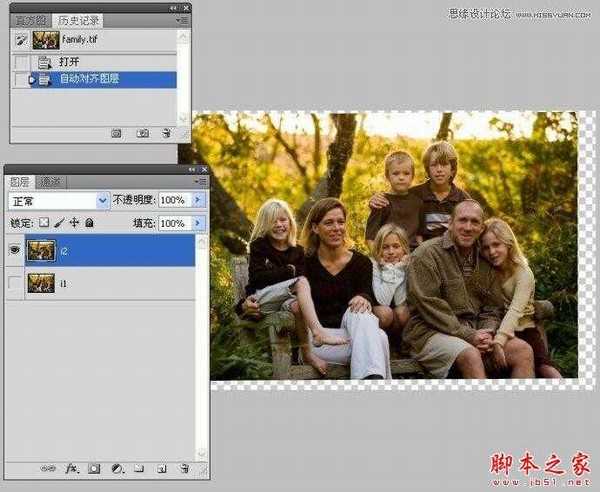Screen dimensions: 600x492
Task: Lock transparent pixels icon
Action: click(43, 223)
